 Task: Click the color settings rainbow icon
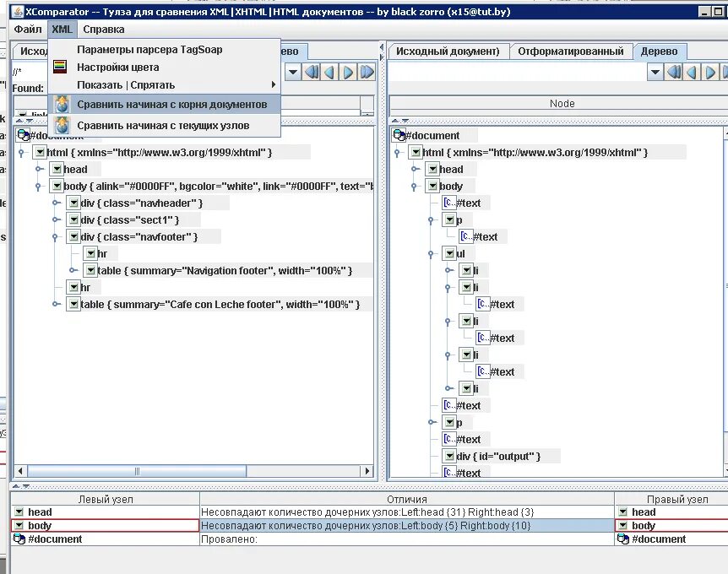(x=60, y=67)
